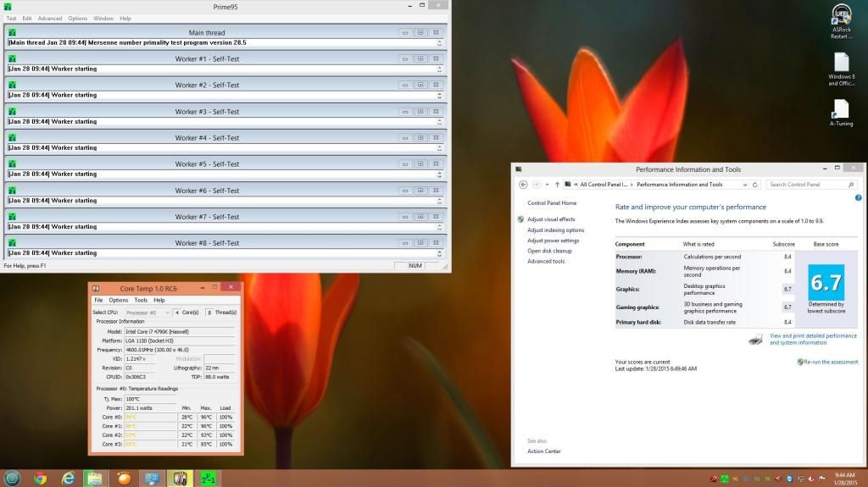The height and width of the screenshot is (487, 868).
Task: Click the Core Temp title bar icon
Action: click(96, 288)
